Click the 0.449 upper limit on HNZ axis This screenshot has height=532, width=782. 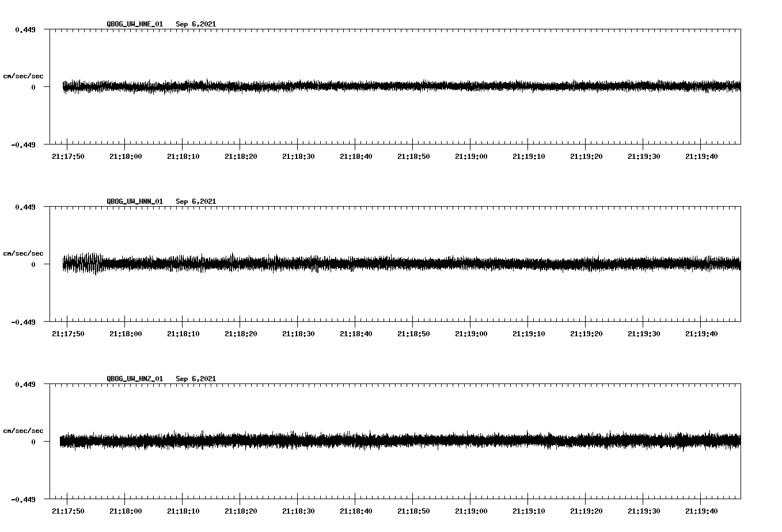(25, 384)
